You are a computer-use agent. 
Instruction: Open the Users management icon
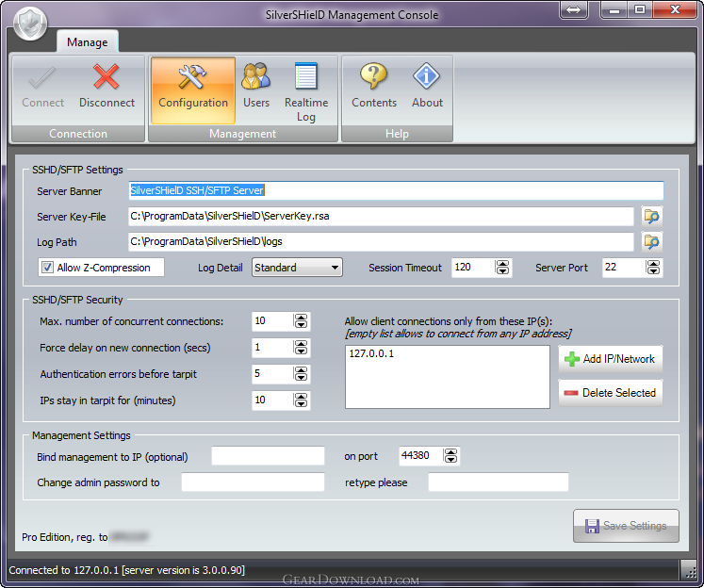pos(256,76)
